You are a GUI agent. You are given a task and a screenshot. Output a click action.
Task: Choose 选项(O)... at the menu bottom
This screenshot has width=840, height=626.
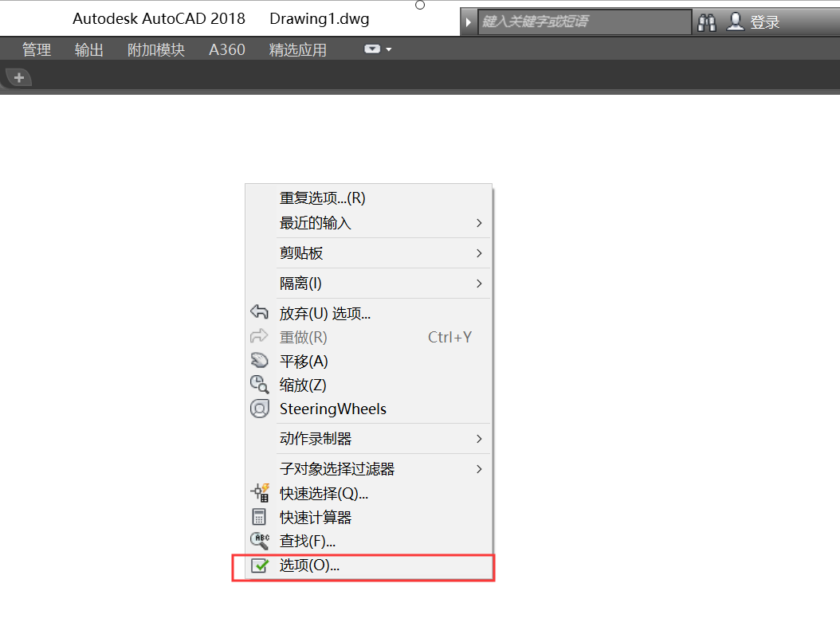point(368,565)
